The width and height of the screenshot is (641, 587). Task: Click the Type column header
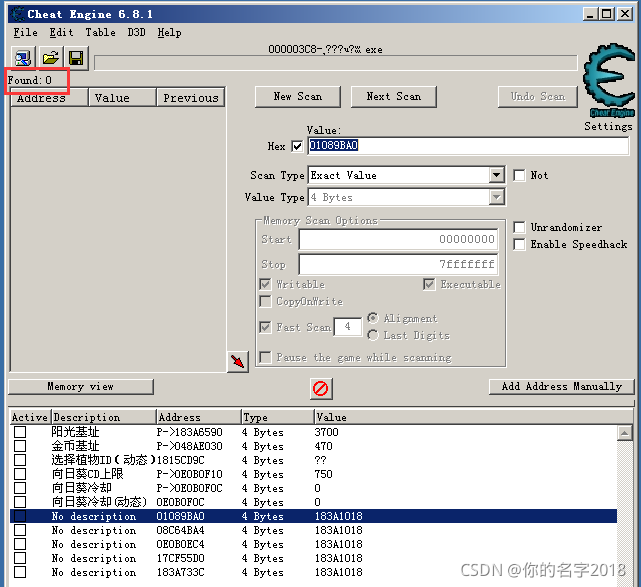278,417
